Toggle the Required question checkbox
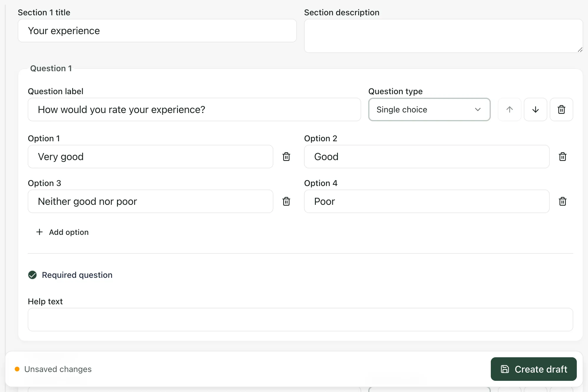 pos(32,275)
